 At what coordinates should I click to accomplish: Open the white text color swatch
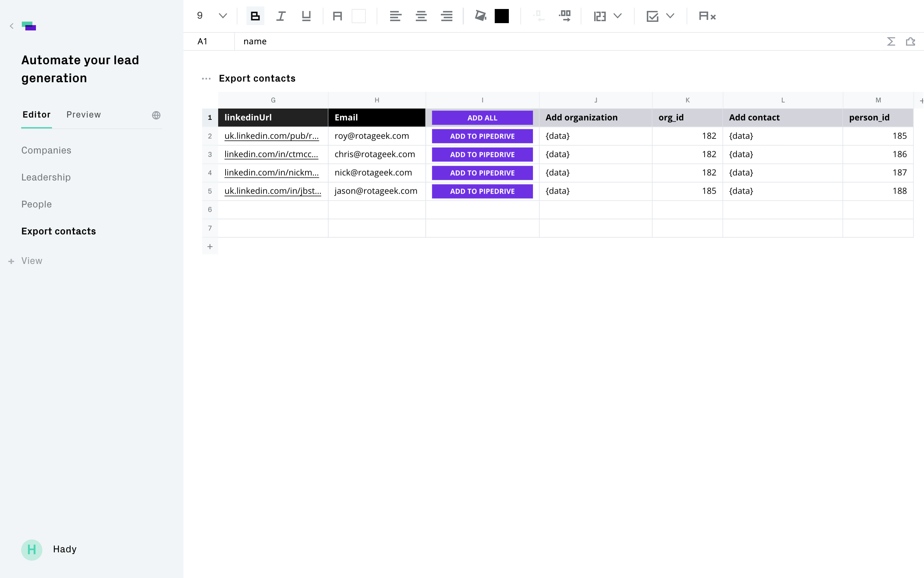click(x=358, y=16)
